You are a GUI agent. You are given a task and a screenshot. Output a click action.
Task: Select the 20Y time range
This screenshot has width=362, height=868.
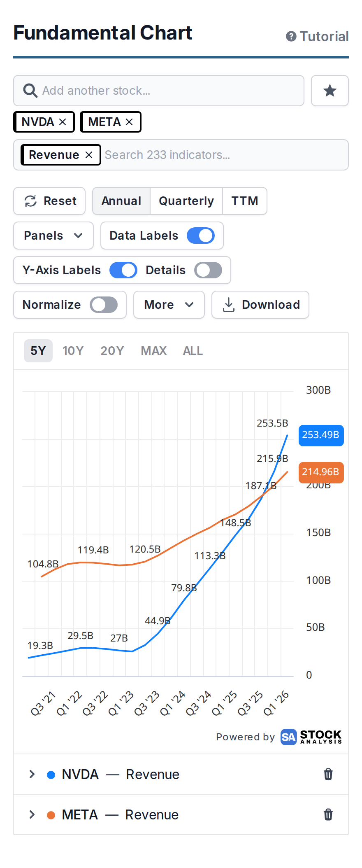click(112, 351)
